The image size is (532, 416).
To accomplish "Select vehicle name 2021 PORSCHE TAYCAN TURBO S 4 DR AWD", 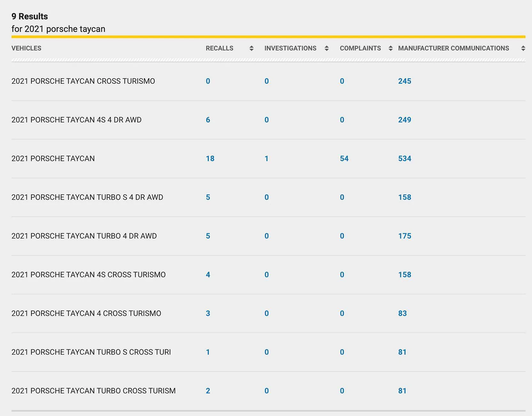I will (x=87, y=197).
